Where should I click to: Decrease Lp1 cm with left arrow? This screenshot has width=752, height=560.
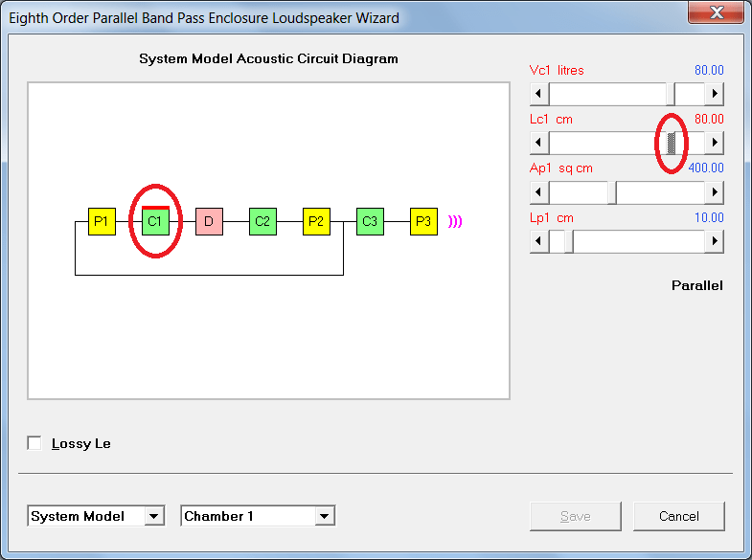pyautogui.click(x=539, y=241)
